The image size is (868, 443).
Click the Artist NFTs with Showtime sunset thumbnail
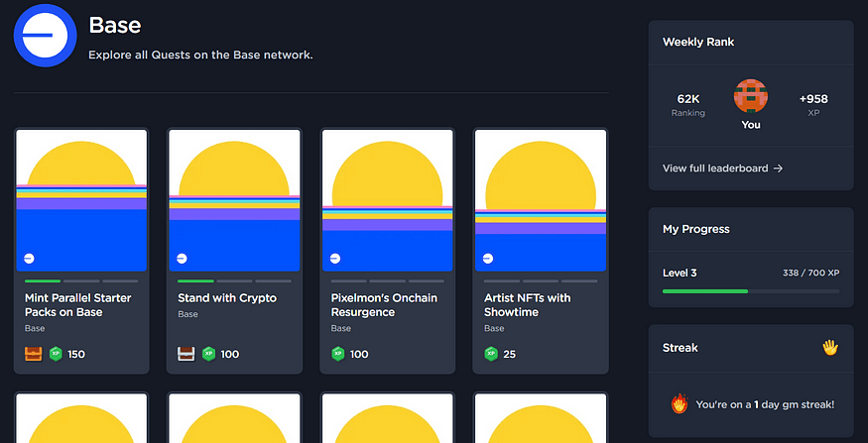pos(541,200)
